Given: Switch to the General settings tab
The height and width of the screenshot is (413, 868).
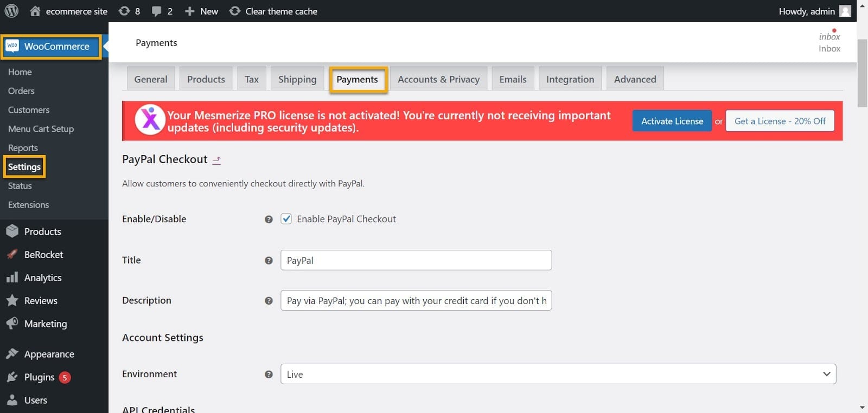Looking at the screenshot, I should pos(151,79).
